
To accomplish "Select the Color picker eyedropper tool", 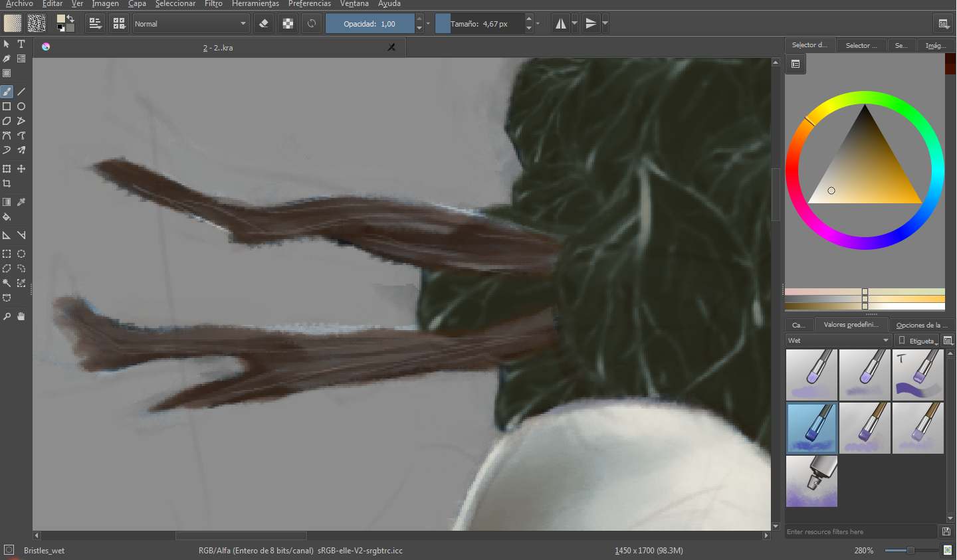I will tap(21, 202).
